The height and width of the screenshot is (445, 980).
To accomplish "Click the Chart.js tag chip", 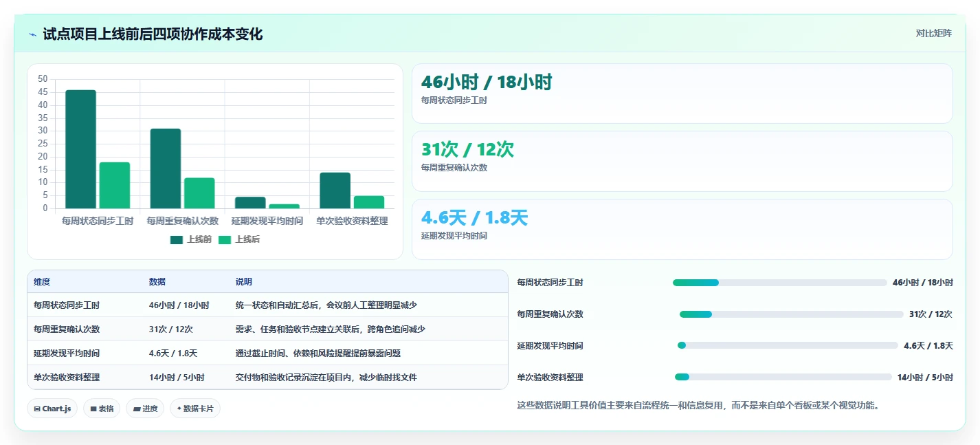I will pyautogui.click(x=52, y=409).
